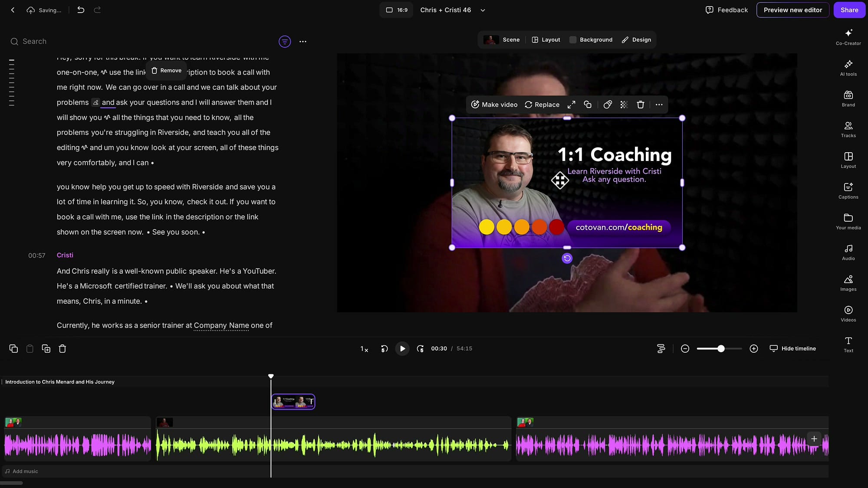The height and width of the screenshot is (488, 868).
Task: Open the Videos panel
Action: (x=848, y=314)
